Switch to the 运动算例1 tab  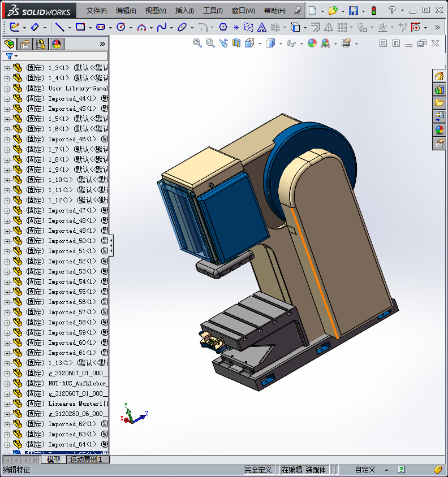coord(86,459)
